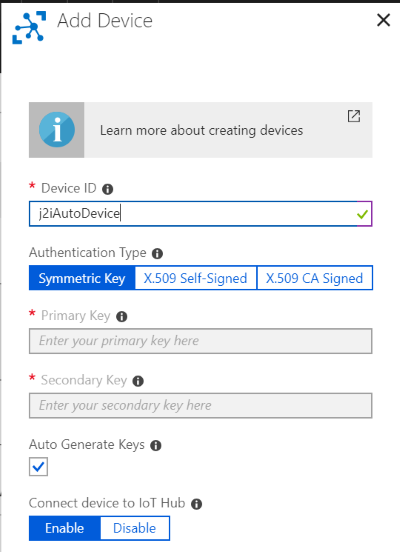The image size is (400, 552).
Task: Show info tooltip next to Device ID
Action: point(107,189)
